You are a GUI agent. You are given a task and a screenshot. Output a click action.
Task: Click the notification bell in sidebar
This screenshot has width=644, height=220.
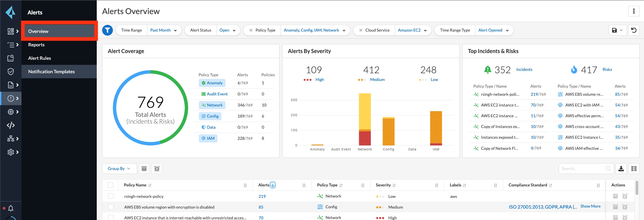[11, 208]
